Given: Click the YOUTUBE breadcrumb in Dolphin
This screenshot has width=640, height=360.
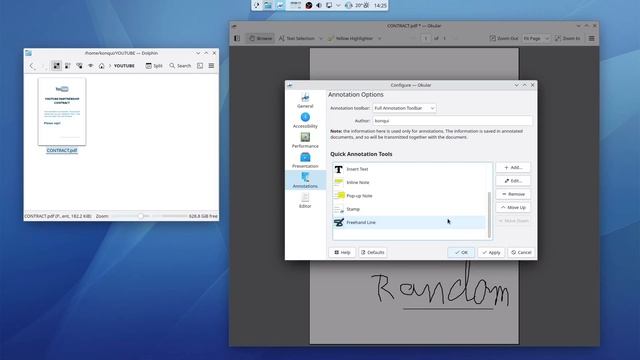Looking at the screenshot, I should [x=124, y=66].
